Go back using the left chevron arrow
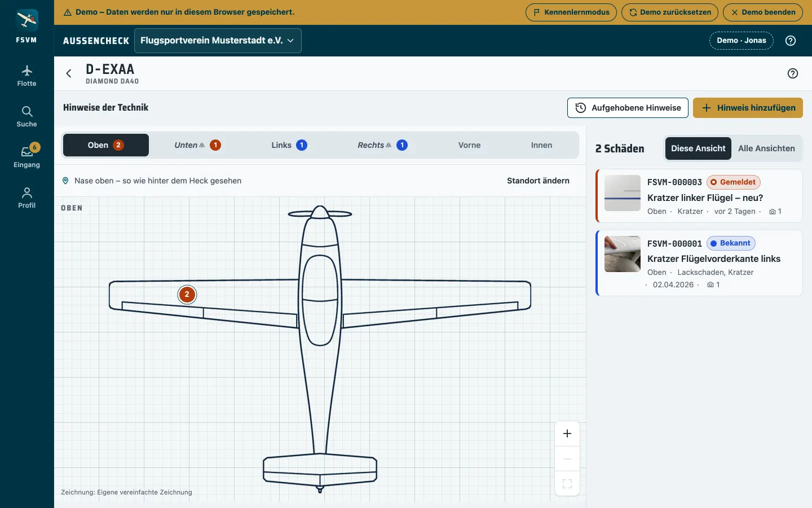 tap(69, 73)
